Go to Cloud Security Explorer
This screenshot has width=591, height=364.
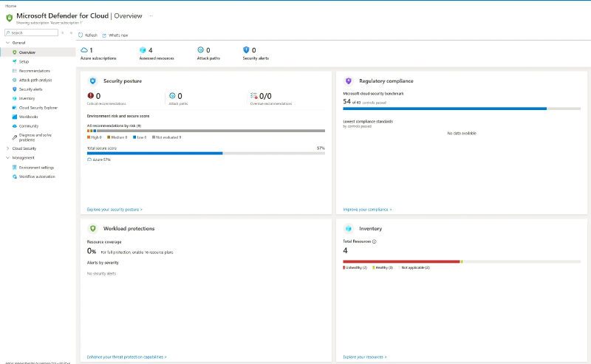tap(38, 108)
